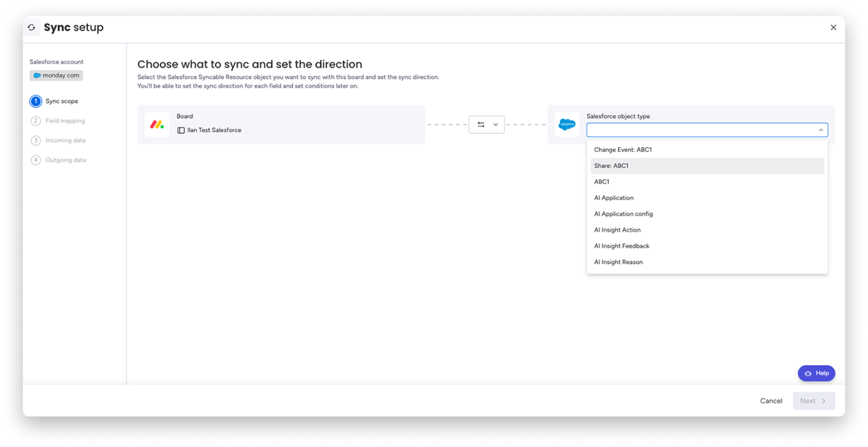The height and width of the screenshot is (447, 868).
Task: Expand the sync direction chevron
Action: point(495,124)
